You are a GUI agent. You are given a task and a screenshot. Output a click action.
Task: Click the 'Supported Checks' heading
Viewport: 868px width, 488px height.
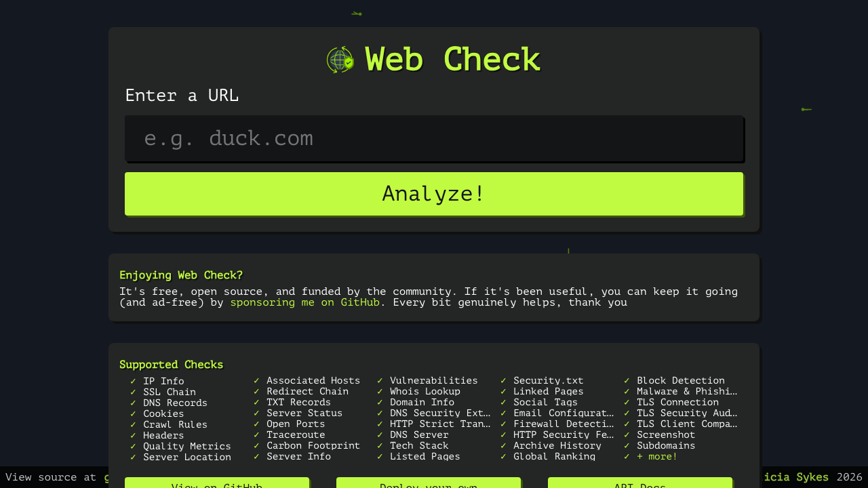pyautogui.click(x=172, y=365)
